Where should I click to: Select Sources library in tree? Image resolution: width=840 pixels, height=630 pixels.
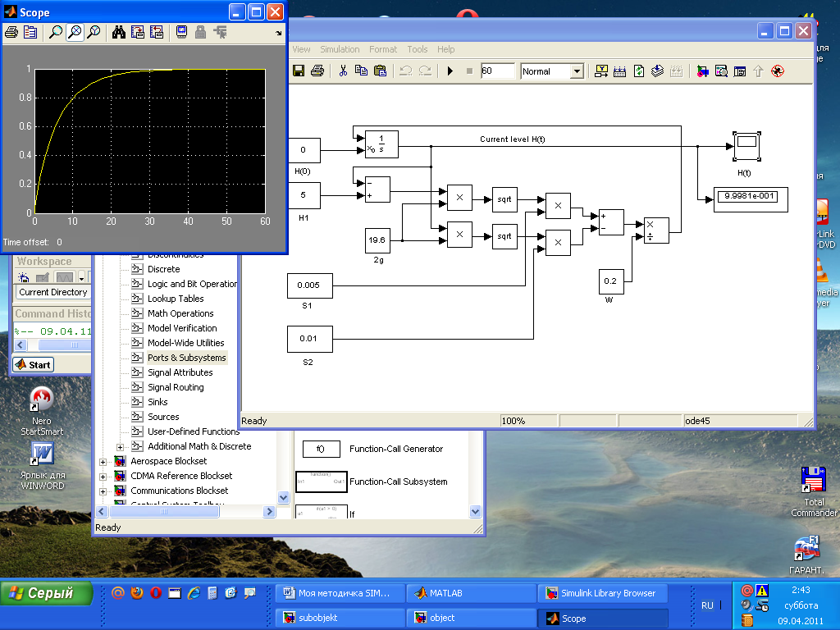(163, 417)
